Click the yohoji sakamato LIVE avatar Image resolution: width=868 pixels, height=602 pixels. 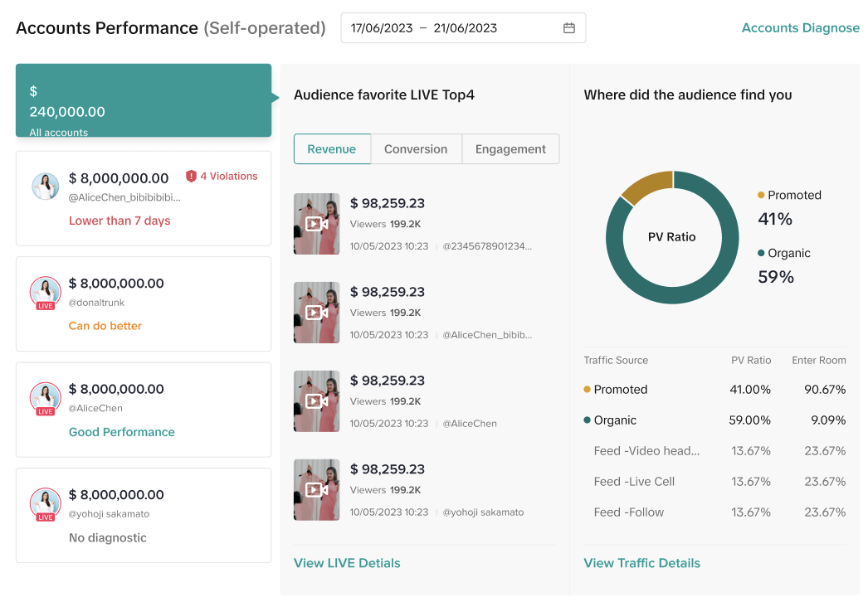coord(46,504)
